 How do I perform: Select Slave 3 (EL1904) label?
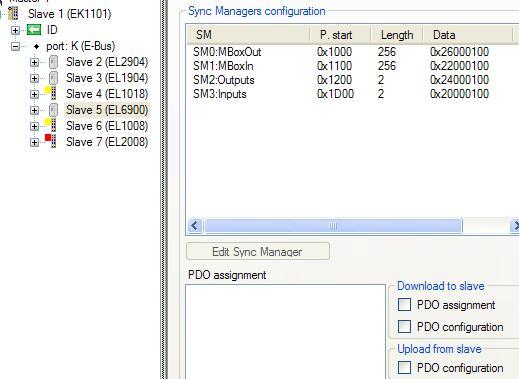107,78
